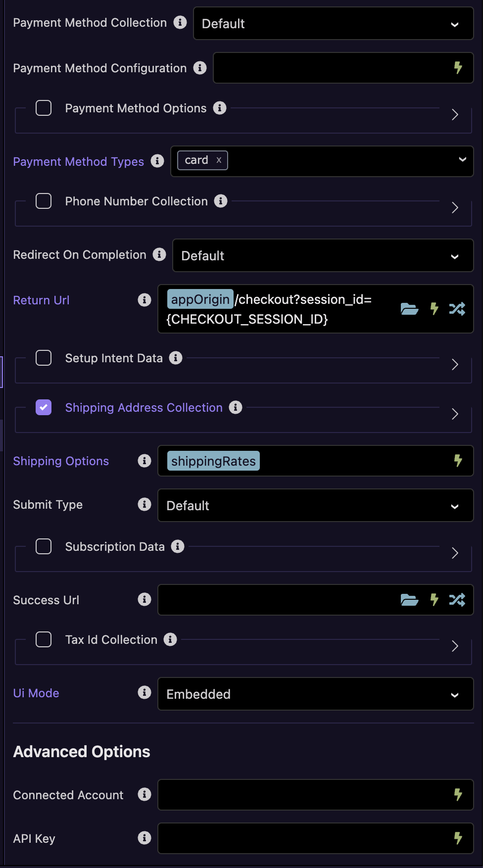Image resolution: width=483 pixels, height=868 pixels.
Task: Click the shippingRates variable tag
Action: pos(213,461)
